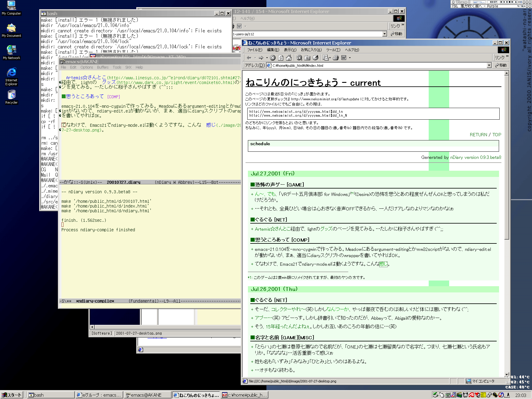Image resolution: width=532 pixels, height=399 pixels.
Task: Follow the Artemis☆さんとこ link in IE page
Action: pos(273,229)
